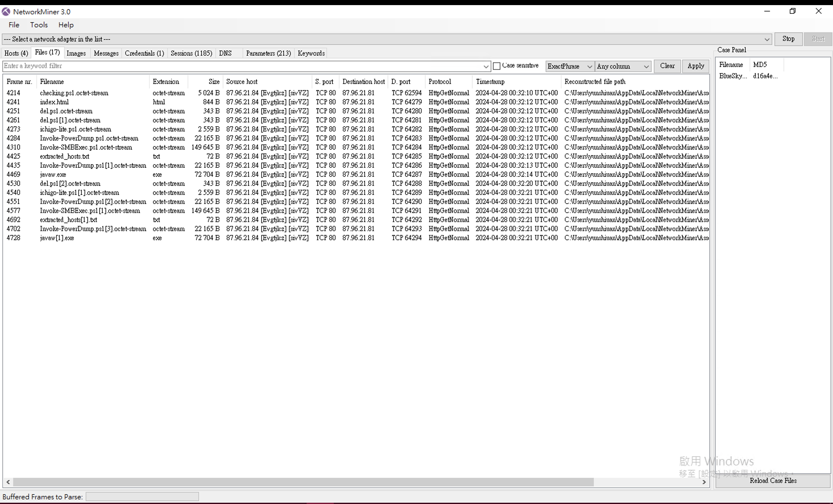Image resolution: width=833 pixels, height=504 pixels.
Task: Restore down the NetworkMiner window
Action: tap(792, 11)
